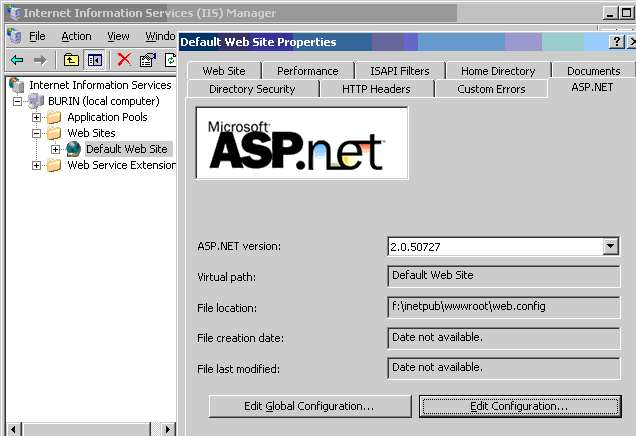Viewport: 636px width, 436px height.
Task: Click the Forward arrow toolbar icon
Action: point(40,60)
